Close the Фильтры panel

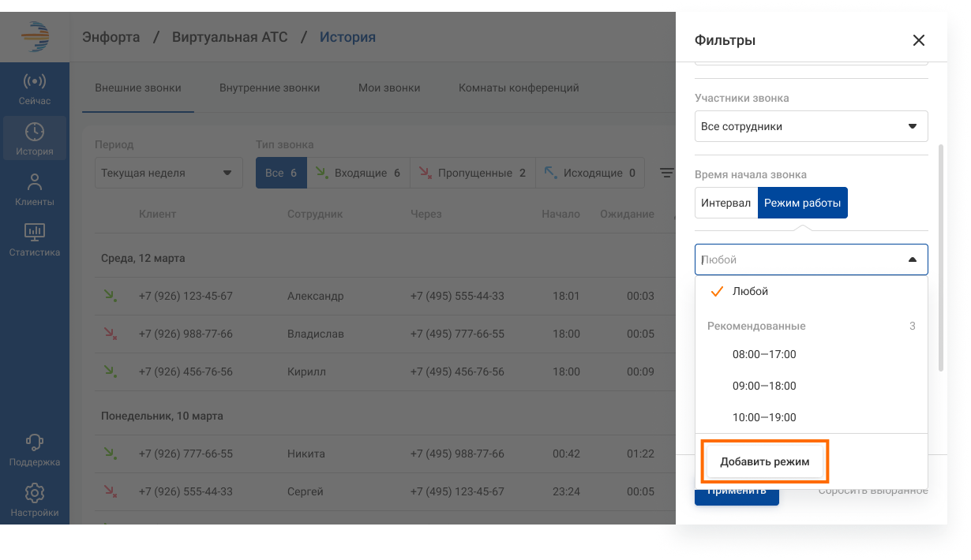click(918, 40)
